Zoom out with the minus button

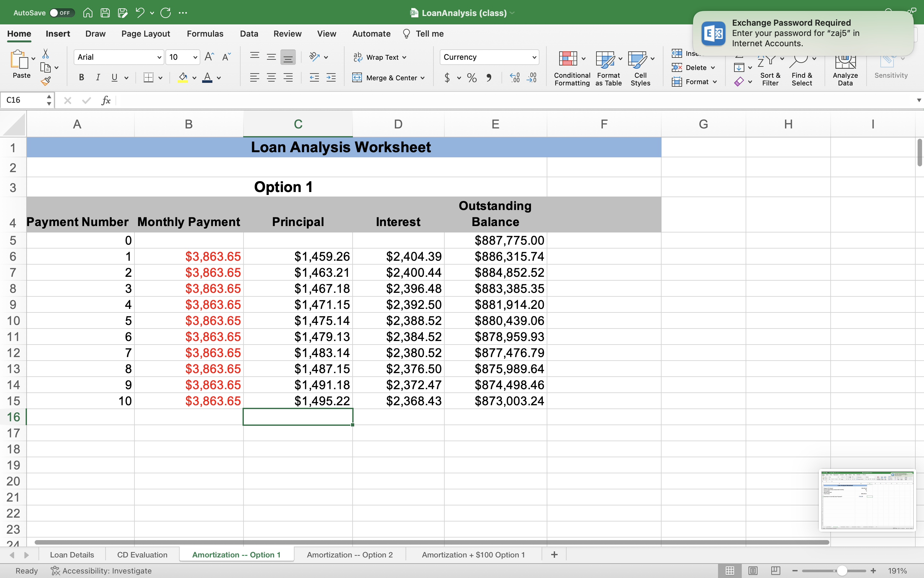(x=795, y=571)
